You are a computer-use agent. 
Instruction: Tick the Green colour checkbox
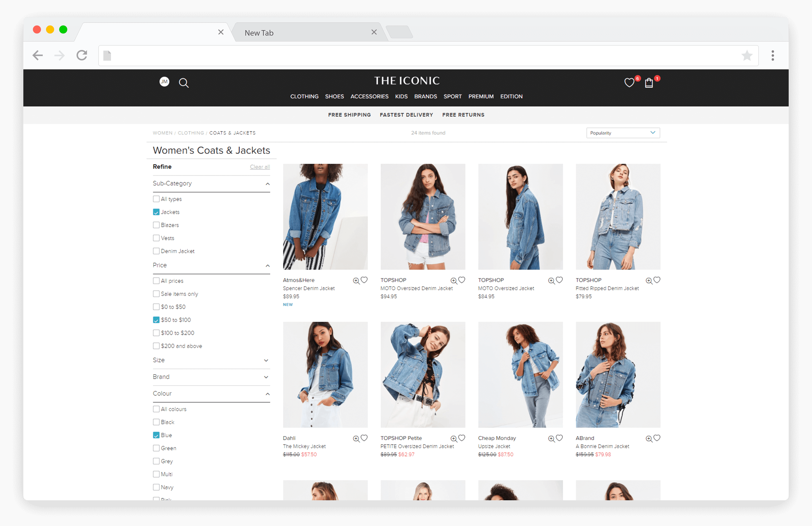[x=156, y=448]
